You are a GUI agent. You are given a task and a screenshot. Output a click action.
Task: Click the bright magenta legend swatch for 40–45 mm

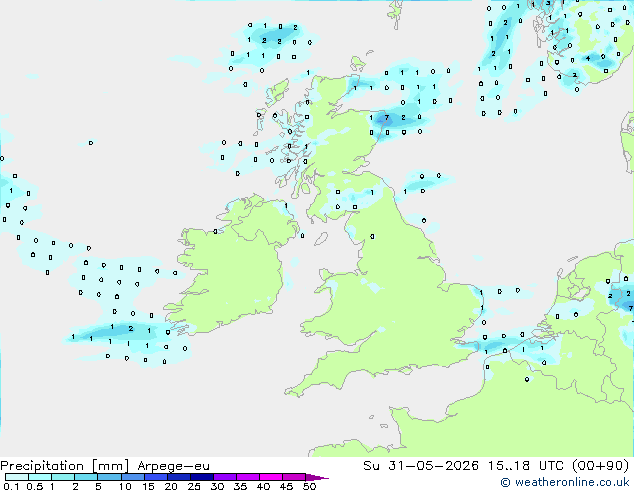click(271, 477)
